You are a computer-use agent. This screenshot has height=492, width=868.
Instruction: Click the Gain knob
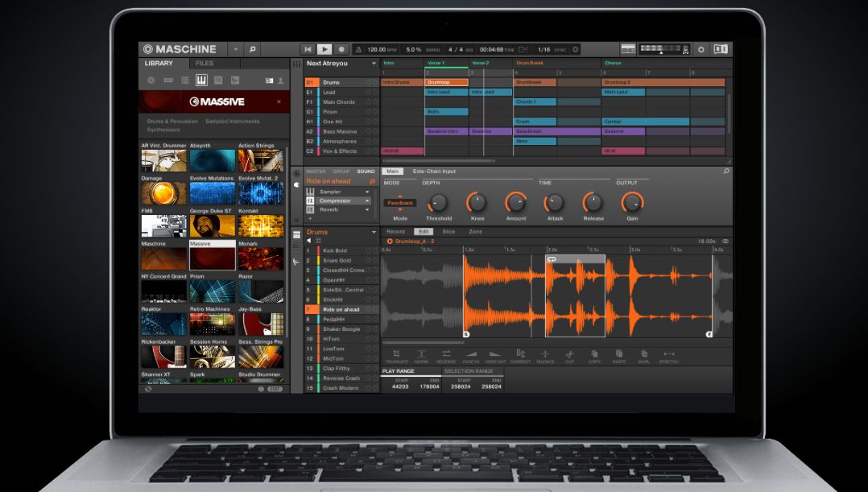point(632,203)
